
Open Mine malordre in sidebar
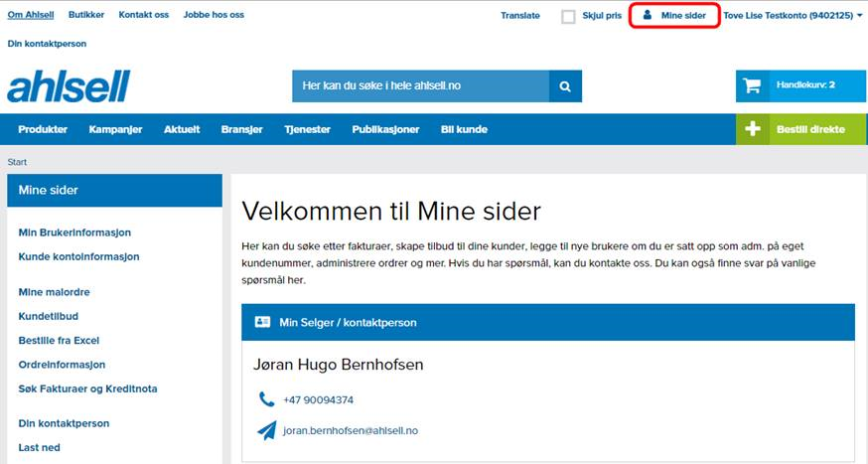(54, 292)
